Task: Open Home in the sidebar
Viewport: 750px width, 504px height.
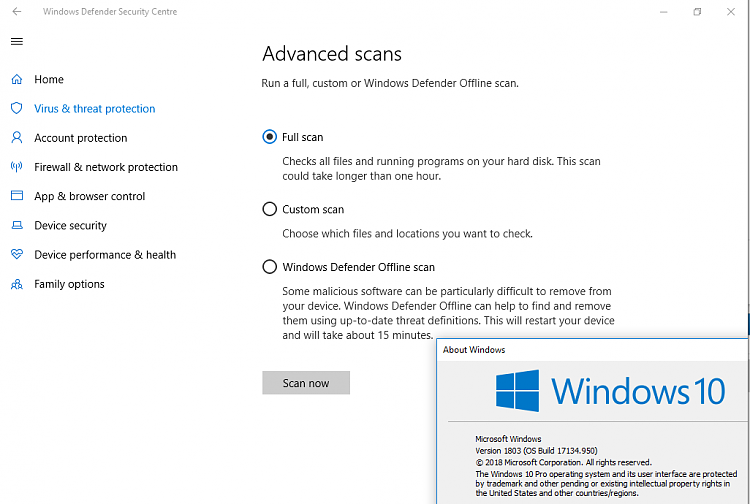Action: point(49,79)
